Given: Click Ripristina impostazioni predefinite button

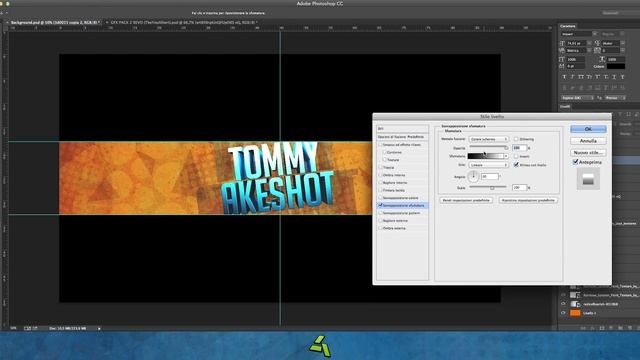Looking at the screenshot, I should [x=528, y=200].
